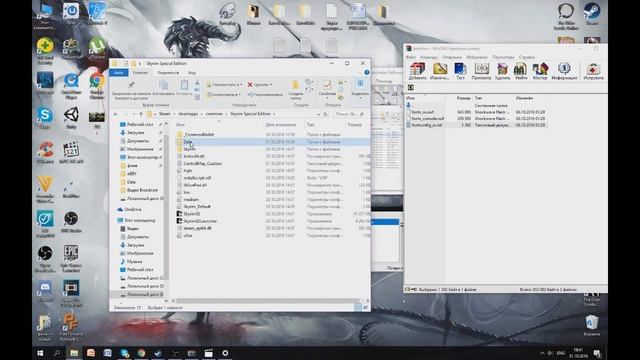The image size is (640, 360).
Task: Open Recycle Bin (Корзина) desktop icon
Action: click(x=591, y=322)
